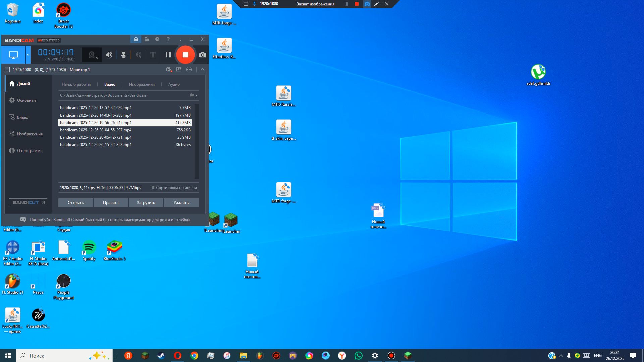This screenshot has width=644, height=362.
Task: Take a screenshot with the camera icon
Action: [202, 55]
